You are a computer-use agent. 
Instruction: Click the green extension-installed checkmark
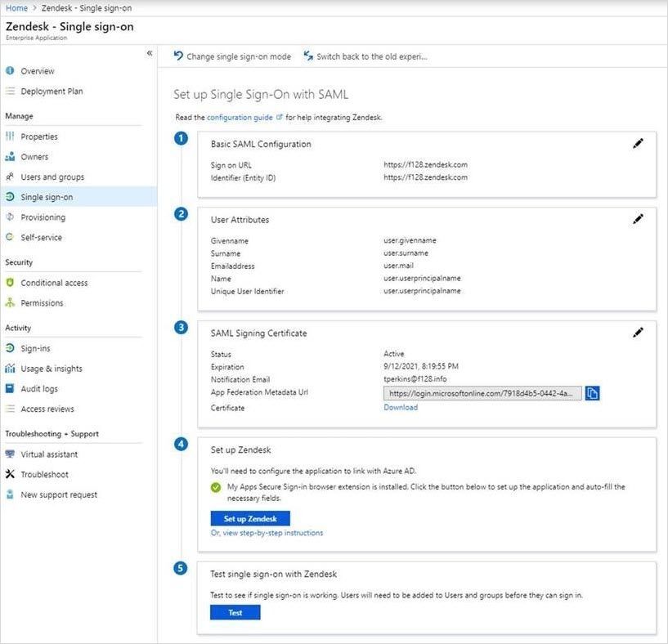[216, 487]
